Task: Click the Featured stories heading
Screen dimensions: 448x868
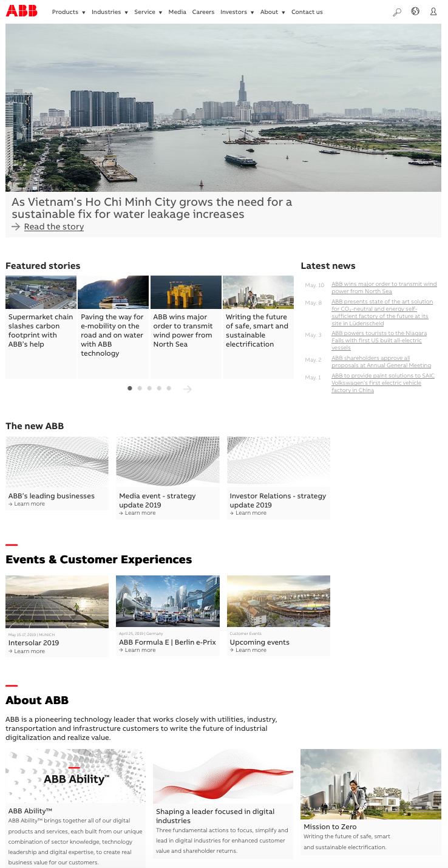Action: 42,266
